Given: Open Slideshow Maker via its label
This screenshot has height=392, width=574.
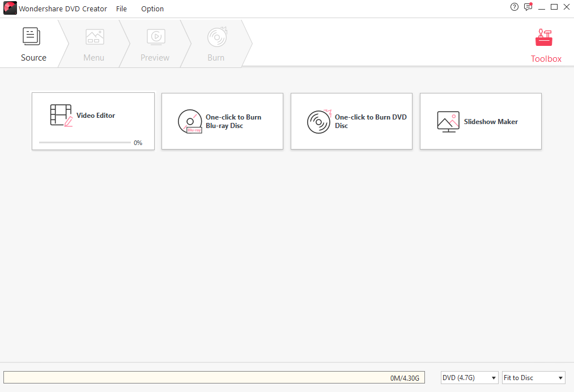Looking at the screenshot, I should click(x=491, y=122).
